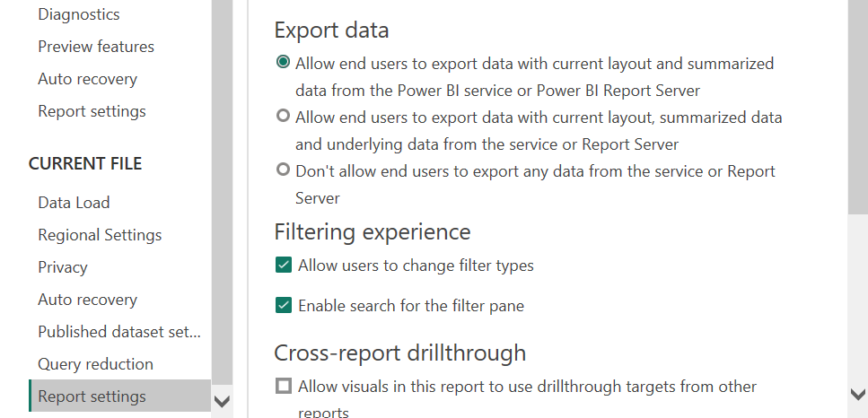868x418 pixels.
Task: Open Published dataset settings page
Action: (x=119, y=332)
